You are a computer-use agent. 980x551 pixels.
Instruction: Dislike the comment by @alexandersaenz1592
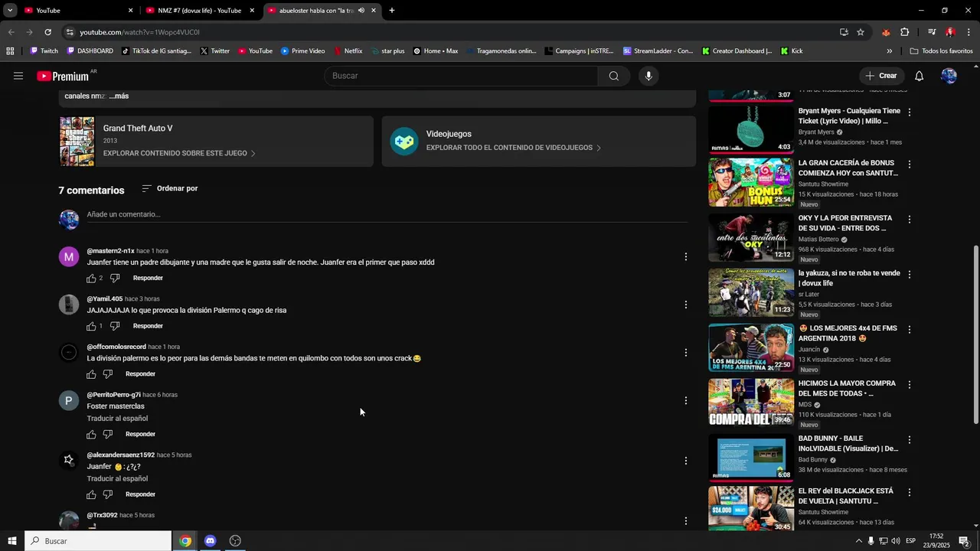pos(108,494)
